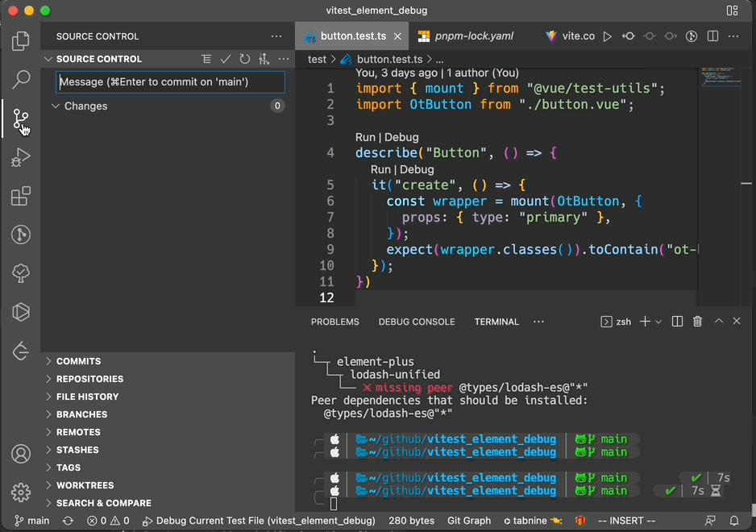
Task: Expand the COMMITS section
Action: pos(78,361)
